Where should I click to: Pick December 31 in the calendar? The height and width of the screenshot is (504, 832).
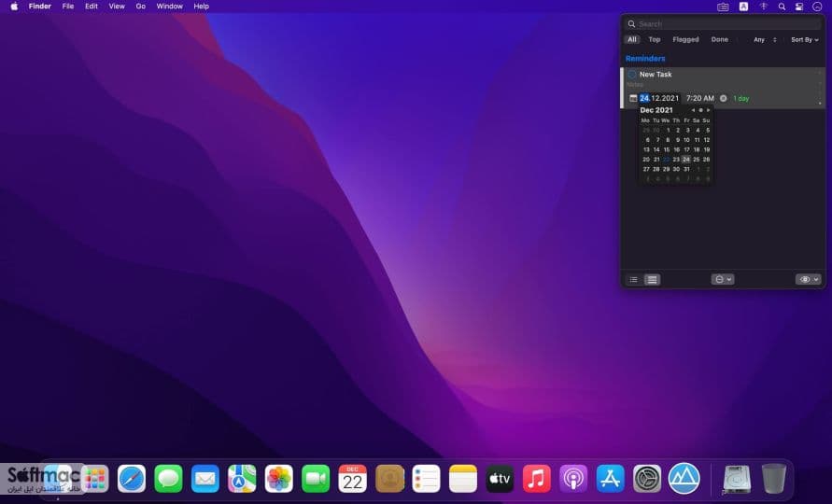coord(686,169)
